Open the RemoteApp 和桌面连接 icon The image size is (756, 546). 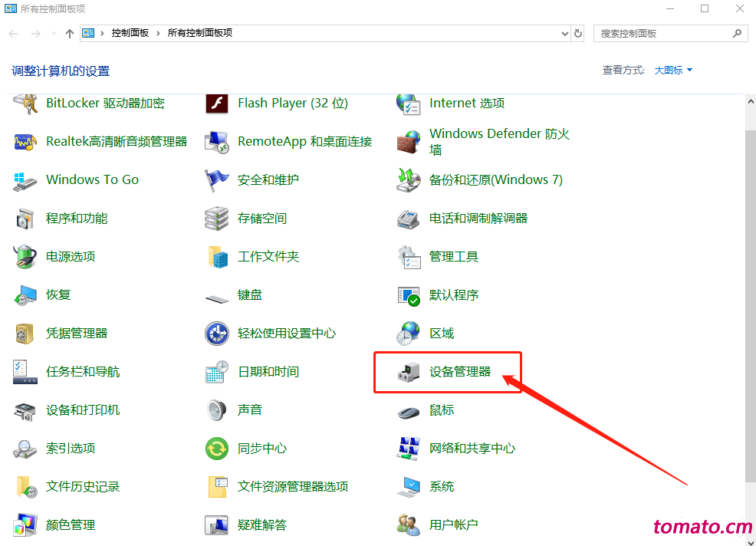tap(217, 142)
